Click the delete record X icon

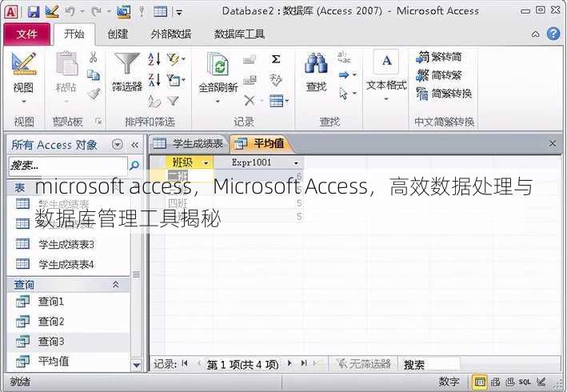point(250,100)
